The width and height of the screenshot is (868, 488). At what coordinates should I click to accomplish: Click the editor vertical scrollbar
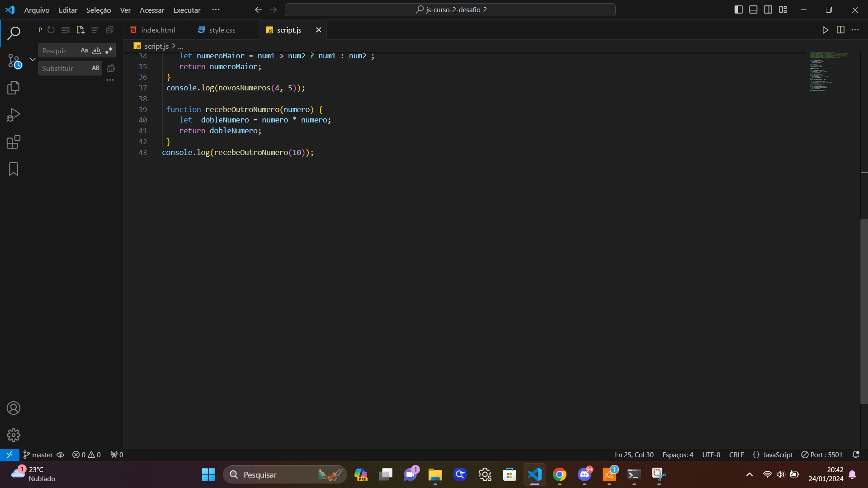click(864, 311)
